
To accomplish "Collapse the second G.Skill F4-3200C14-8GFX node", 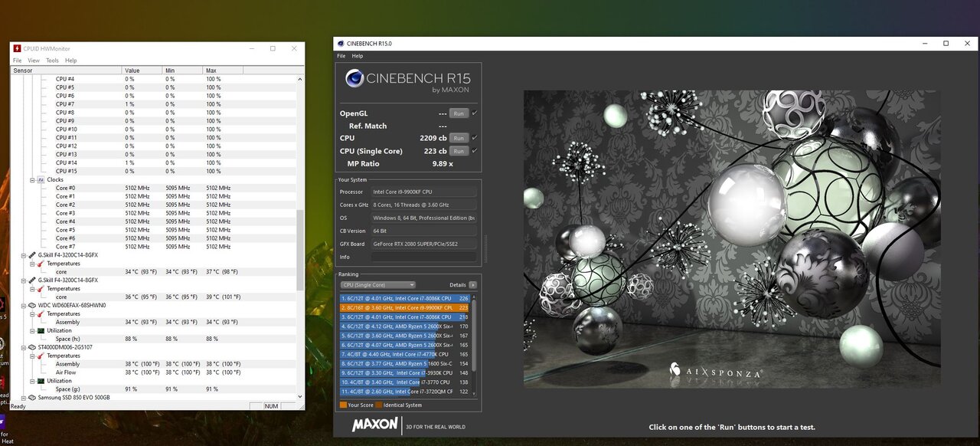I will [x=24, y=280].
